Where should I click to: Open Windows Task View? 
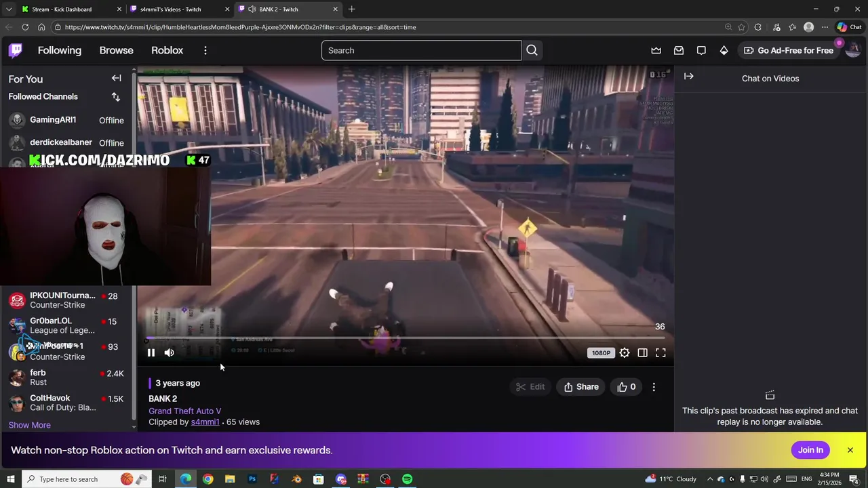[163, 479]
